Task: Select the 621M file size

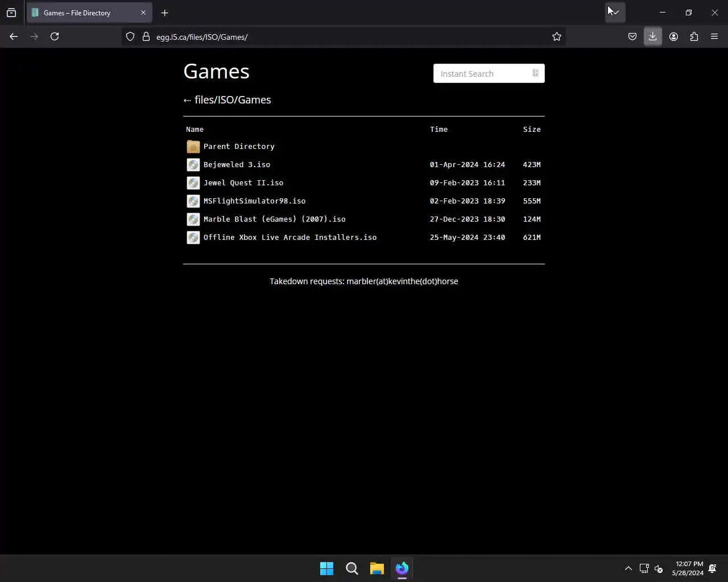Action: [532, 237]
